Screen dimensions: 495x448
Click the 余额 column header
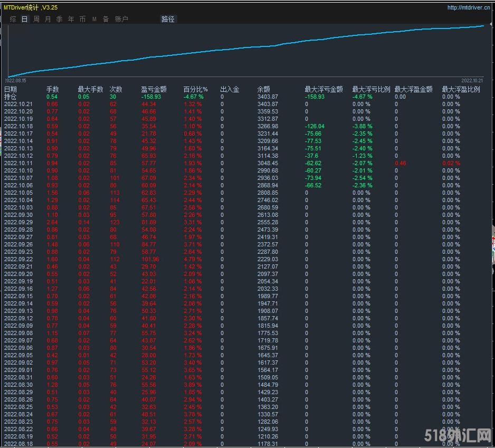[x=263, y=89]
